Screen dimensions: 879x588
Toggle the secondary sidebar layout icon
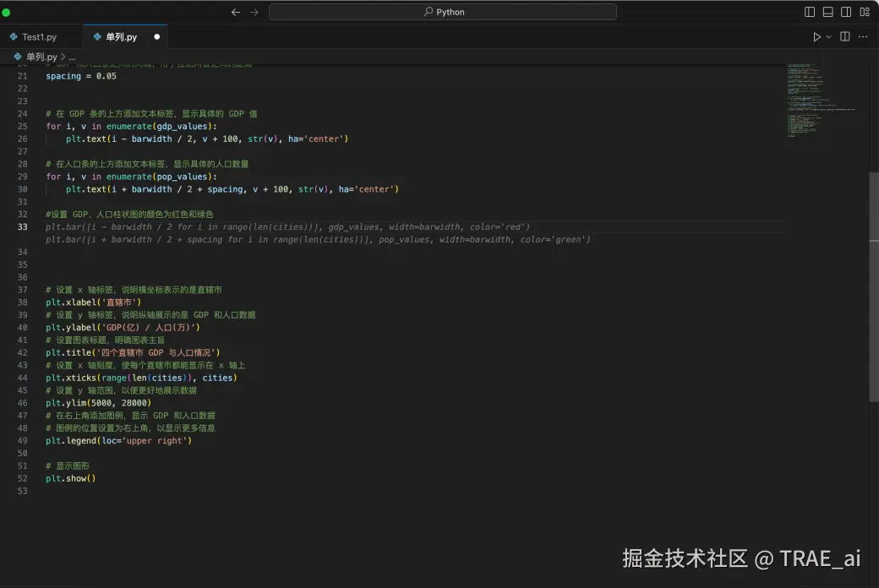pyautogui.click(x=846, y=12)
